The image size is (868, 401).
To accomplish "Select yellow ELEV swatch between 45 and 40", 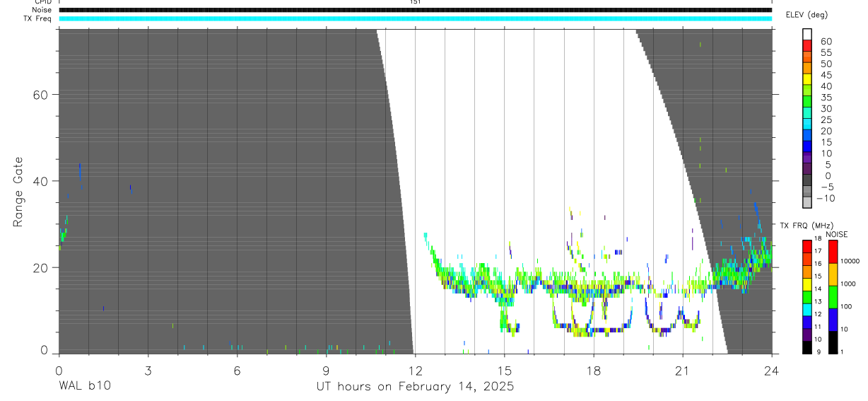I will (807, 79).
